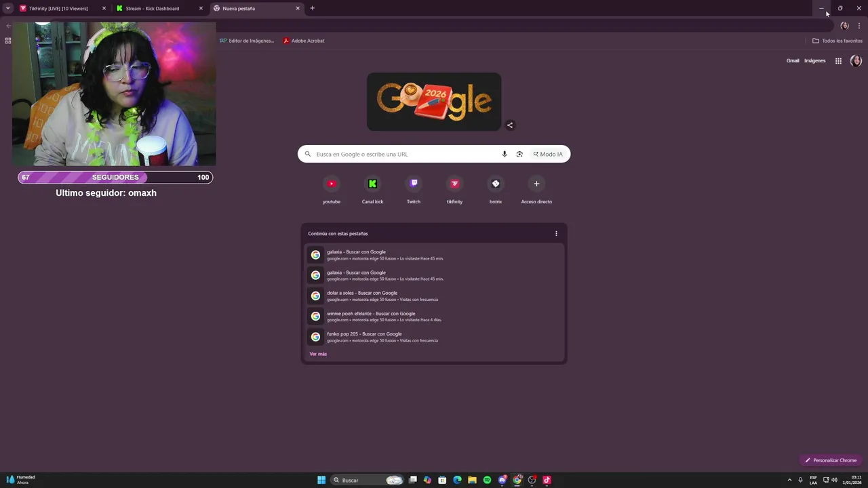The image size is (868, 488).
Task: Open Editor de Imágenes bookmark
Action: point(247,41)
